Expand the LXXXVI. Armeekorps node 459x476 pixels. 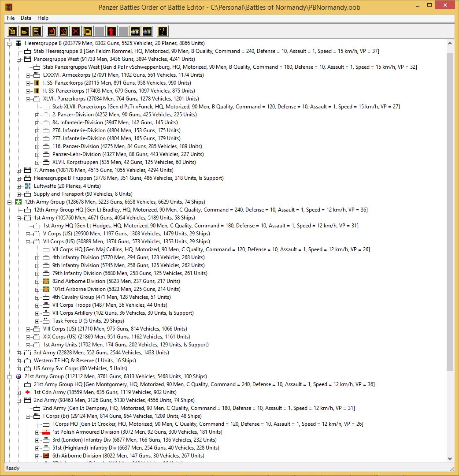pos(28,75)
